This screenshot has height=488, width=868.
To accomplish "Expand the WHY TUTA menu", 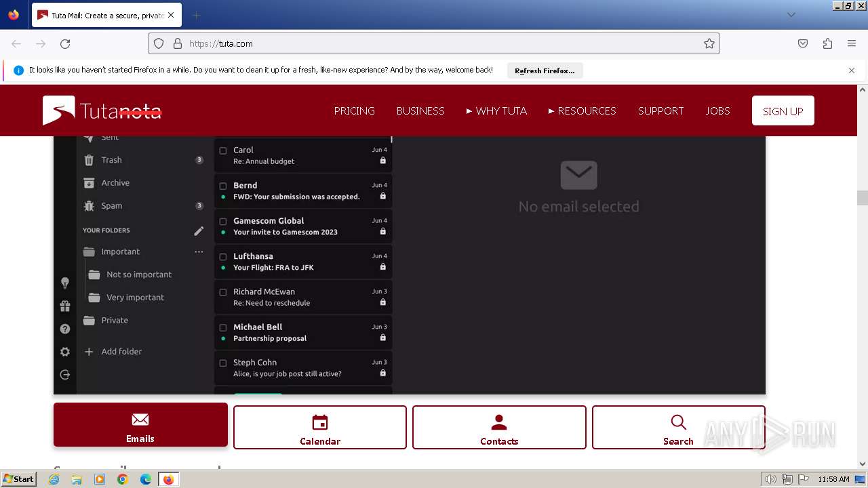I will [496, 110].
